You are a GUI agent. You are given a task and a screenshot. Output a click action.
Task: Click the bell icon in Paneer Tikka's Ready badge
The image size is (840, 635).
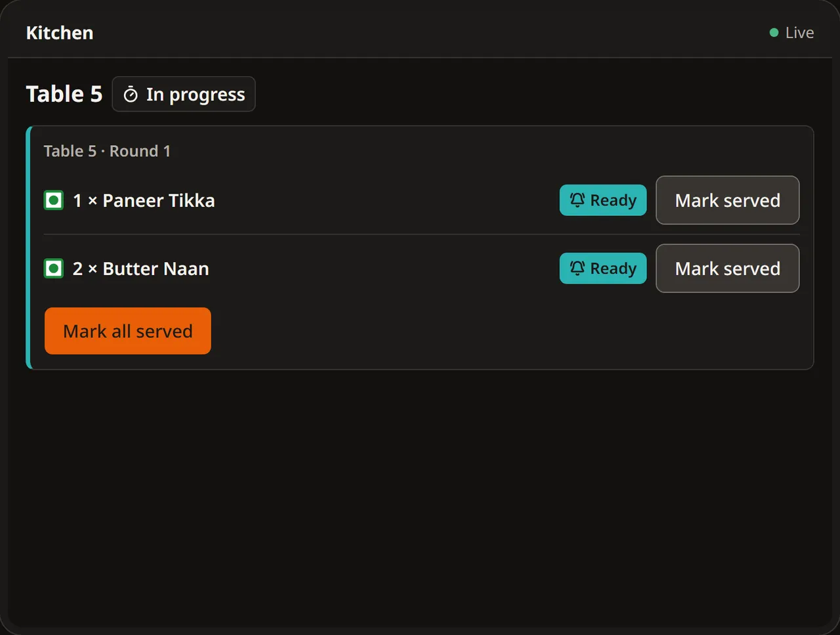coord(577,200)
